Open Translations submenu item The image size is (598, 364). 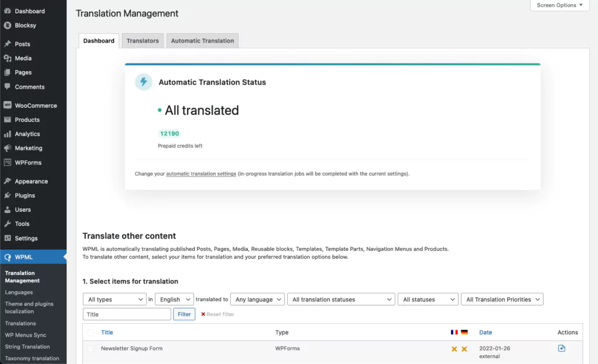pos(20,323)
